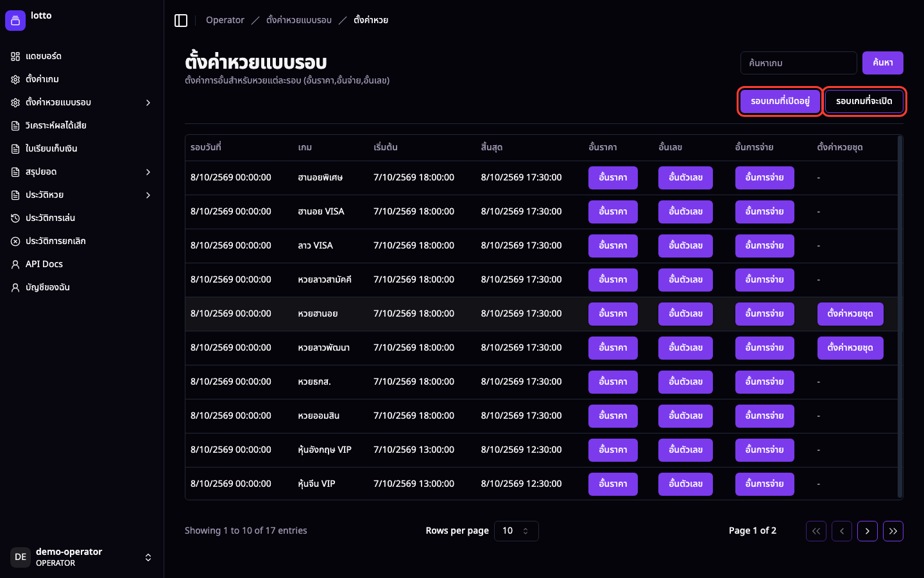The image size is (924, 578).
Task: Open ประวัติการเล่น history clock icon
Action: click(15, 218)
